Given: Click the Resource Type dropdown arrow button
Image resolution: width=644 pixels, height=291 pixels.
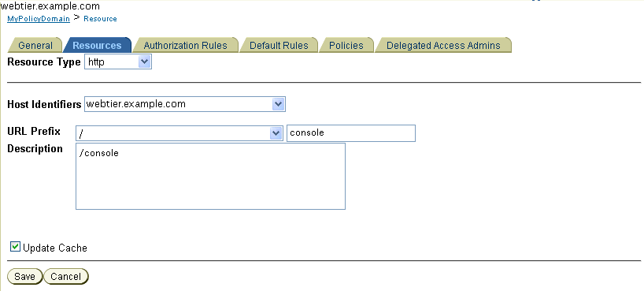Looking at the screenshot, I should click(x=144, y=62).
